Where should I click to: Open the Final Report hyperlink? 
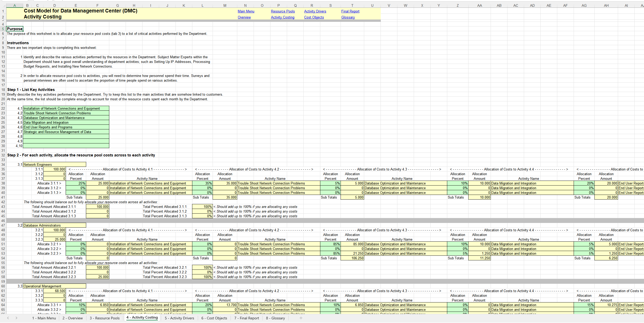[x=350, y=11]
